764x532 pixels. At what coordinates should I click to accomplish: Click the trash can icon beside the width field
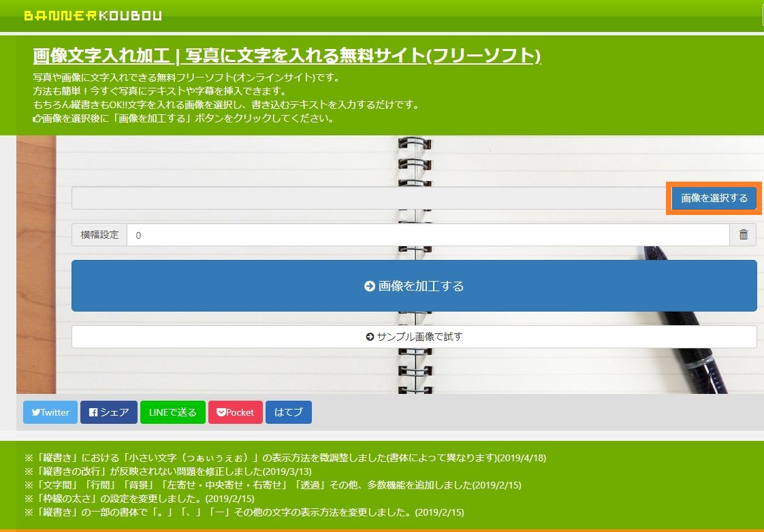(743, 235)
